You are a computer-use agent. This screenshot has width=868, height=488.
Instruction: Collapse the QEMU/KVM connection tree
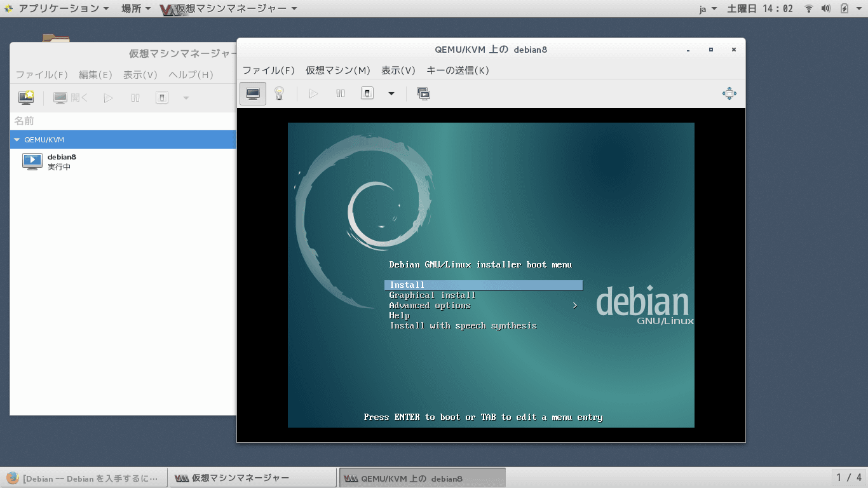[x=17, y=140]
